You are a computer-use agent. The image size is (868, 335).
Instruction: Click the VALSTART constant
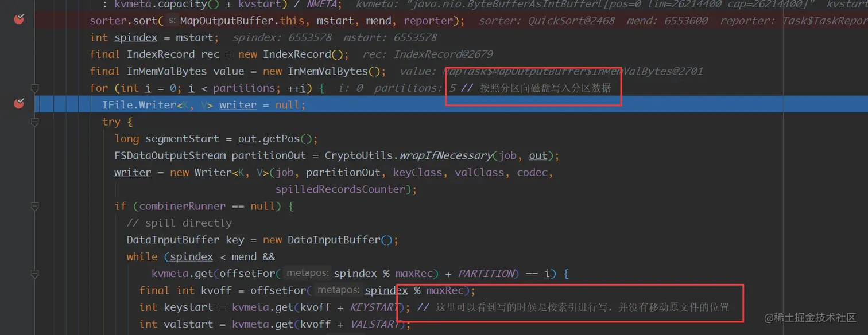point(374,324)
